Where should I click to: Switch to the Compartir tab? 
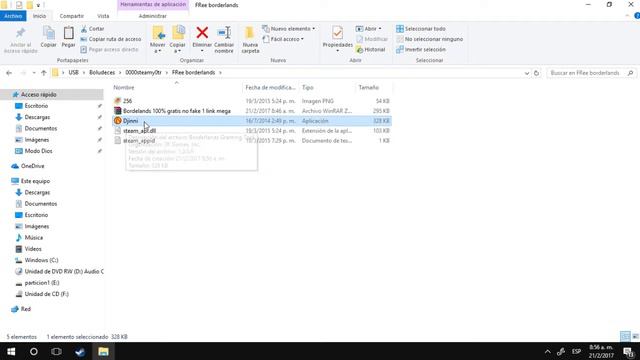coord(71,16)
